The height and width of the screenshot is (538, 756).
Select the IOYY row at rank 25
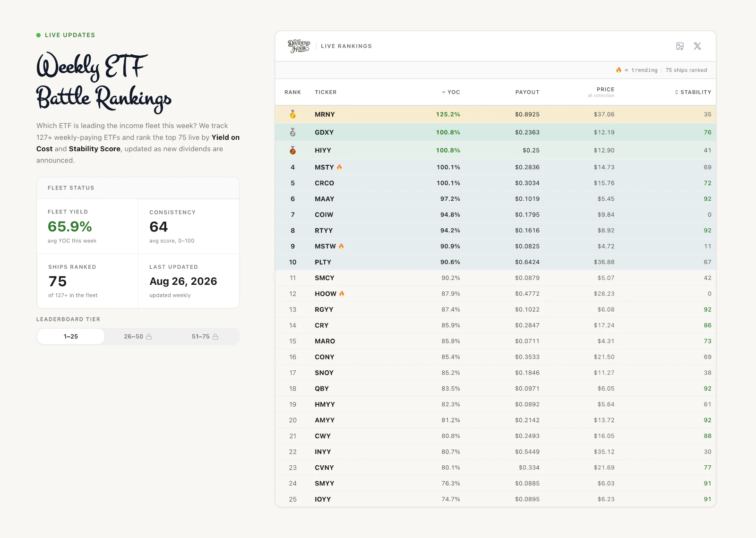[x=496, y=499]
